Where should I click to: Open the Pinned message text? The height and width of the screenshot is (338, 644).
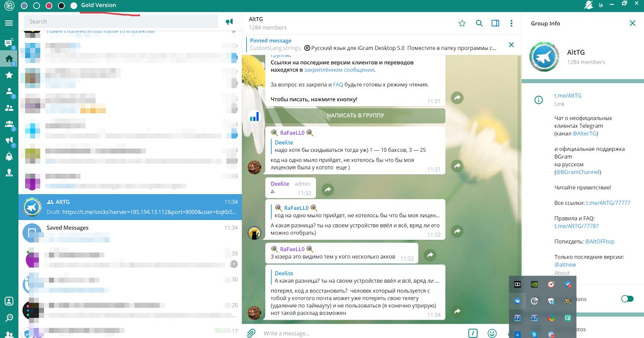click(x=270, y=41)
